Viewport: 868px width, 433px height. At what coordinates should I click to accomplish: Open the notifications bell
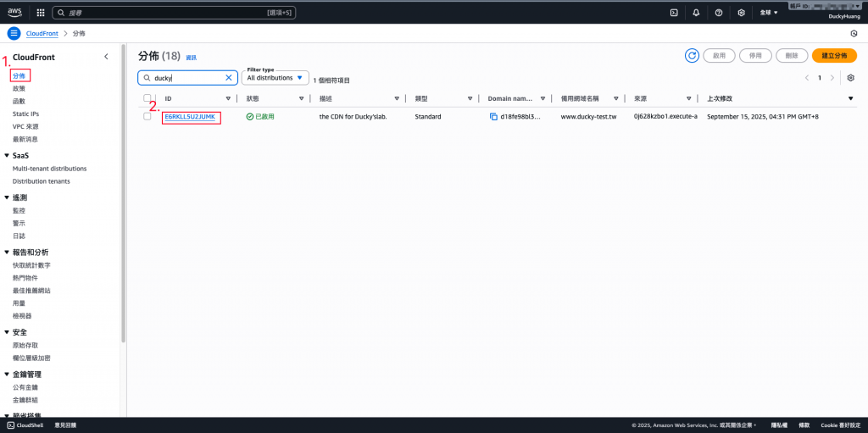[x=697, y=12]
